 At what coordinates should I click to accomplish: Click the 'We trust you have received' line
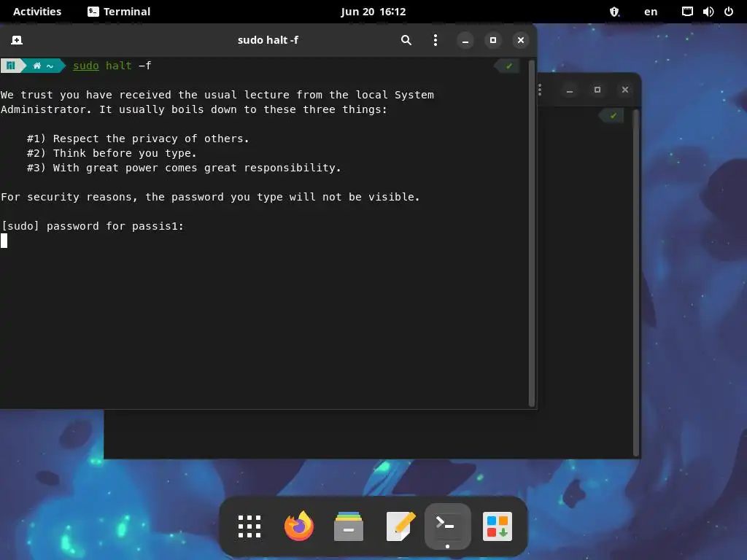217,95
